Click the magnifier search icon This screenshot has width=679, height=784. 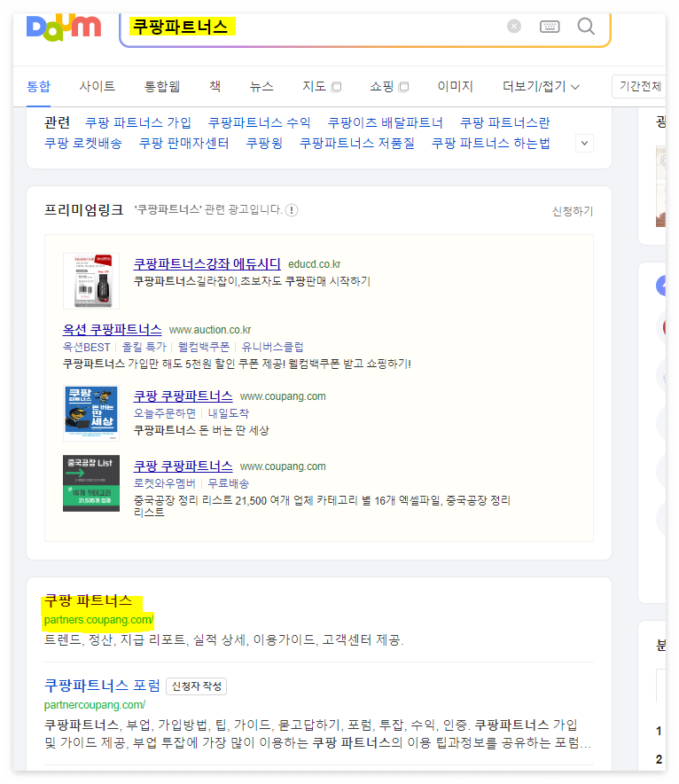pos(586,26)
